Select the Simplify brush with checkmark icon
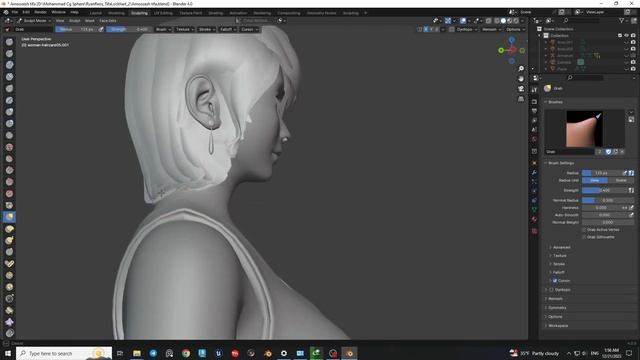Screen dimensions: 640x360 pyautogui.click(x=9, y=264)
